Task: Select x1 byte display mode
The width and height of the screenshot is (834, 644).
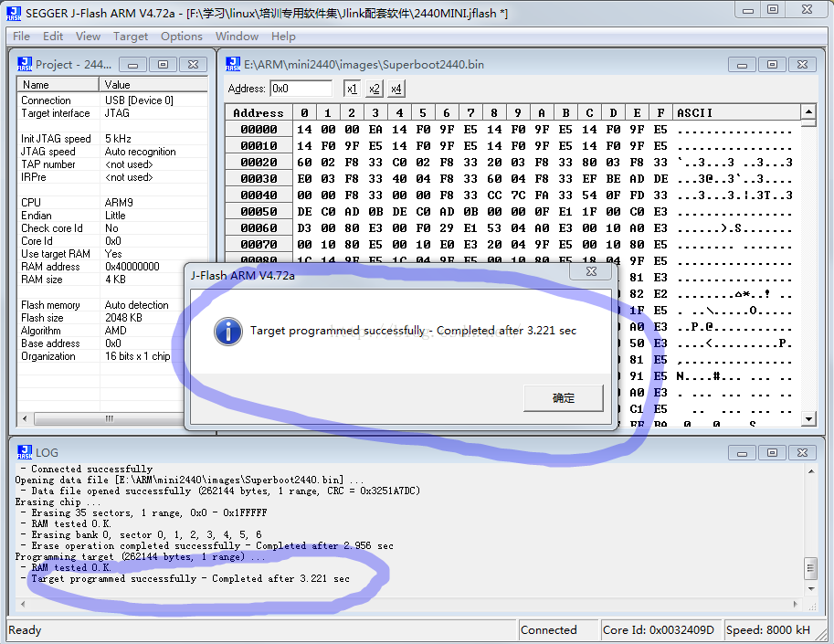Action: pos(352,89)
